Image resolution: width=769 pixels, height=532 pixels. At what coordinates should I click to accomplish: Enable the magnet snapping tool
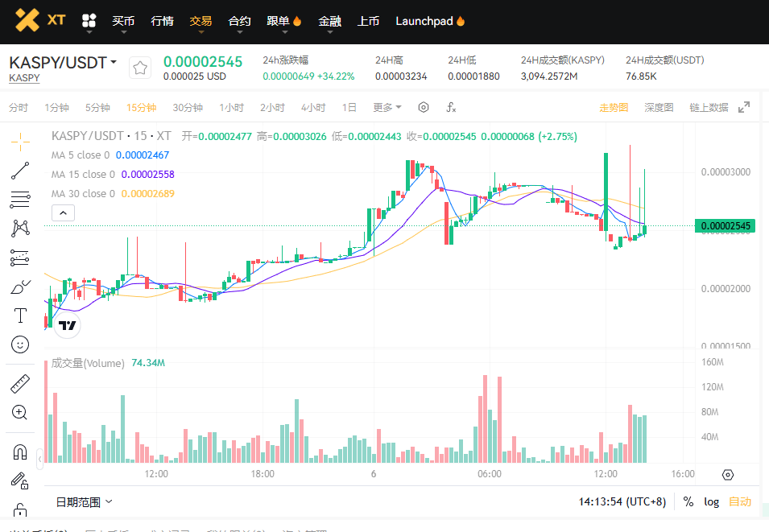pos(20,452)
